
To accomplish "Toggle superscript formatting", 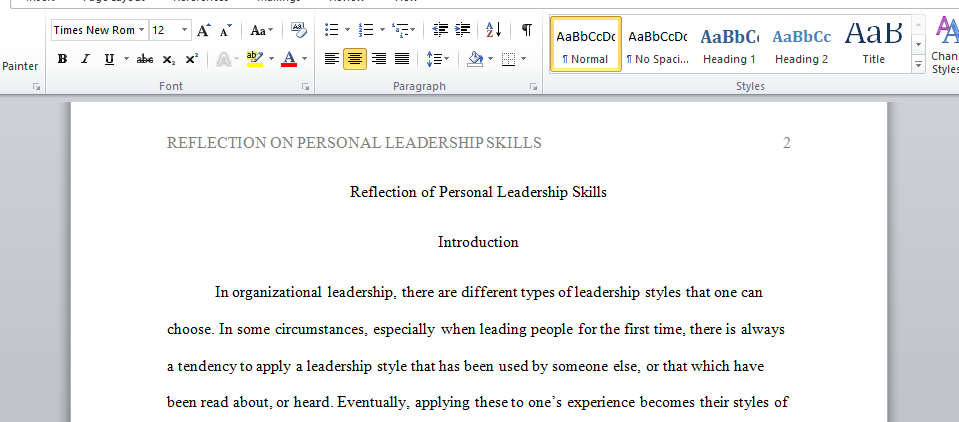I will point(191,59).
